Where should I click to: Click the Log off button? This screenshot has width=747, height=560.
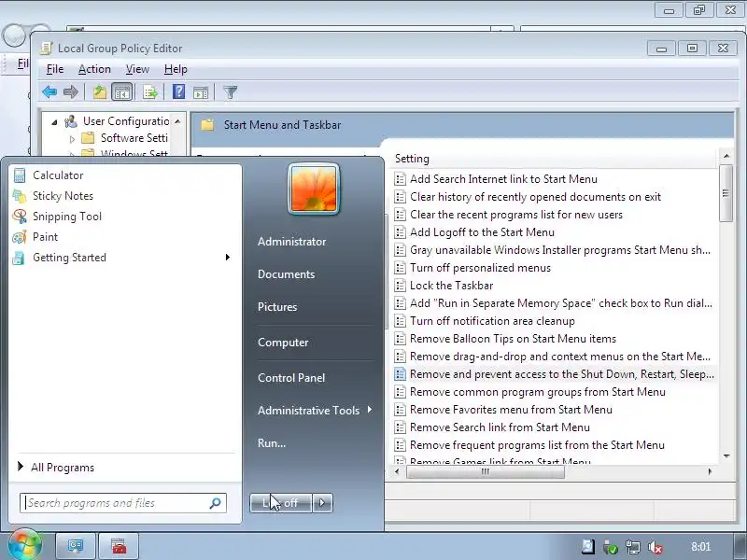pyautogui.click(x=281, y=503)
